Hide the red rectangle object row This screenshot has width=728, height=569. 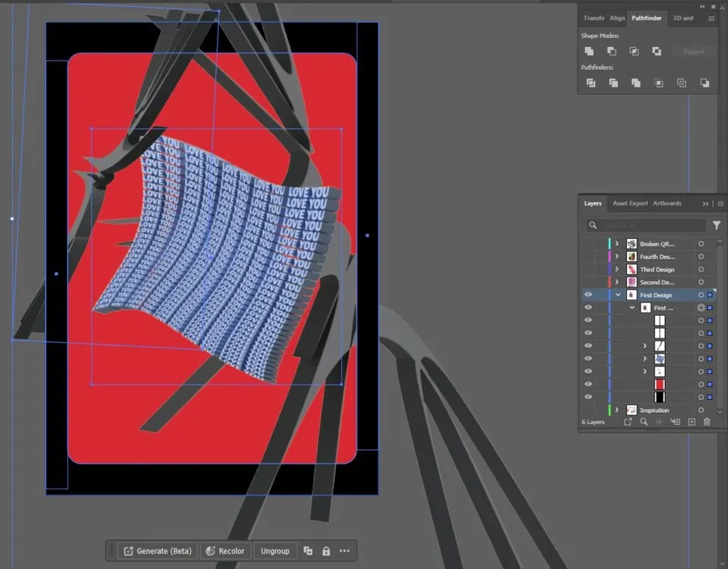point(588,384)
